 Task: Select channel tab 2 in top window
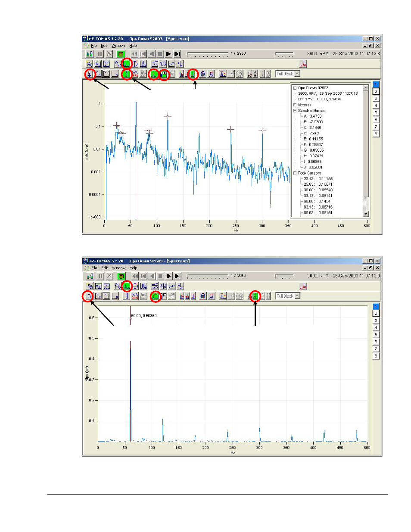[376, 91]
